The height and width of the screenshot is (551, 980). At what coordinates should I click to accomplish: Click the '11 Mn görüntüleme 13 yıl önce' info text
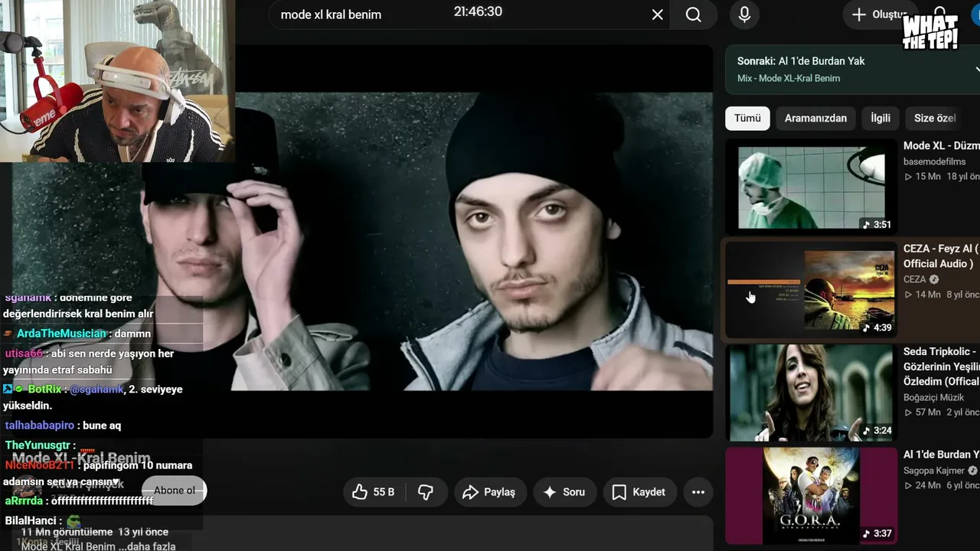pyautogui.click(x=95, y=532)
